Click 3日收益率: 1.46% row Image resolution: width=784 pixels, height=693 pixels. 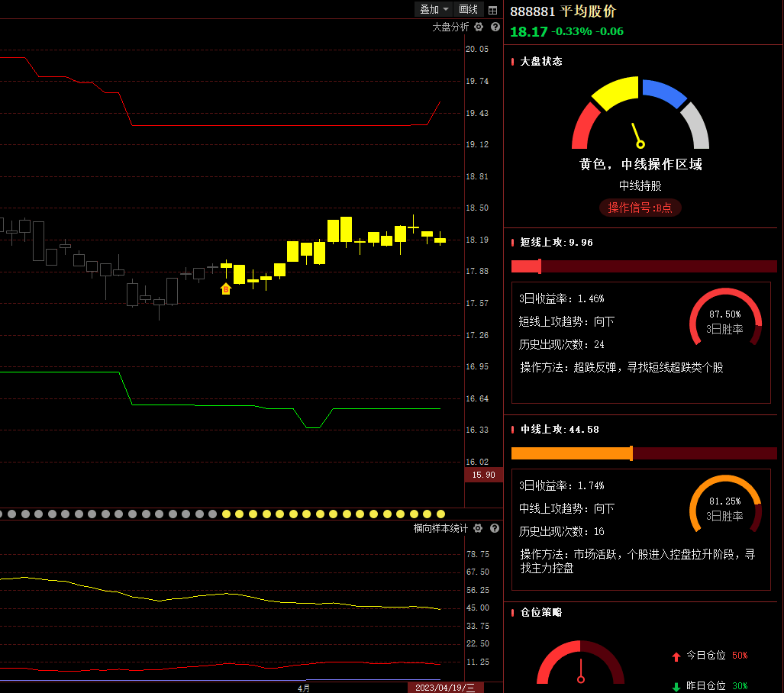tap(562, 298)
